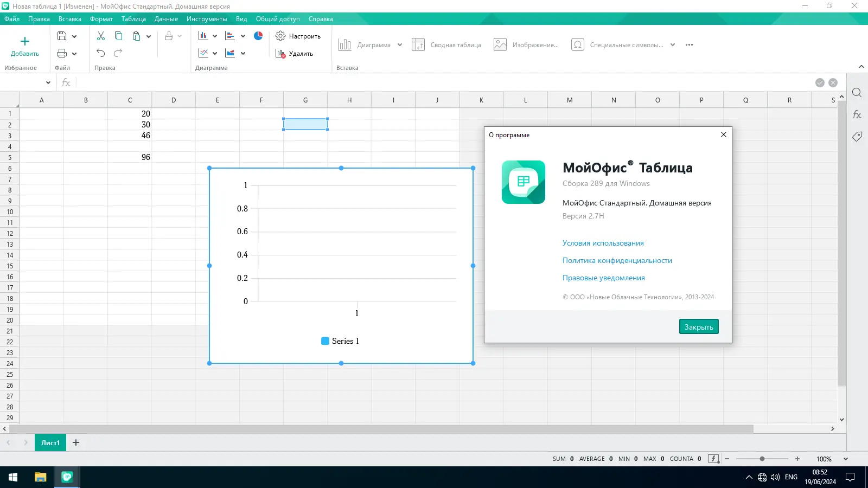The height and width of the screenshot is (488, 868).
Task: Click the Закрыть button in the dialog
Action: coord(699,327)
